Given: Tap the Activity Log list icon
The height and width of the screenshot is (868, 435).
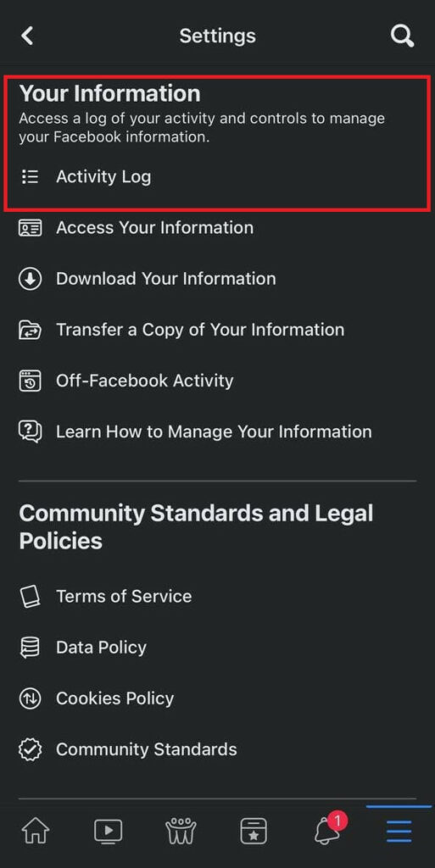Looking at the screenshot, I should click(30, 176).
